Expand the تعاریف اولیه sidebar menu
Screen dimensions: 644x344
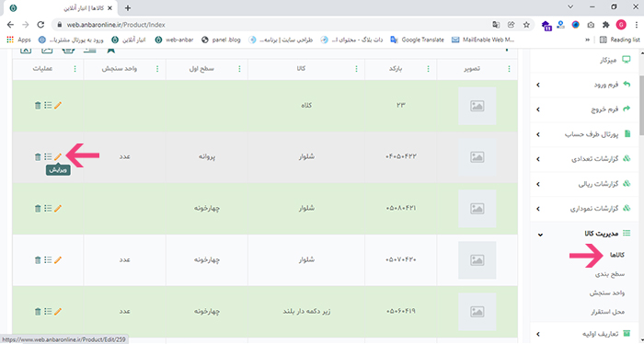click(x=585, y=333)
